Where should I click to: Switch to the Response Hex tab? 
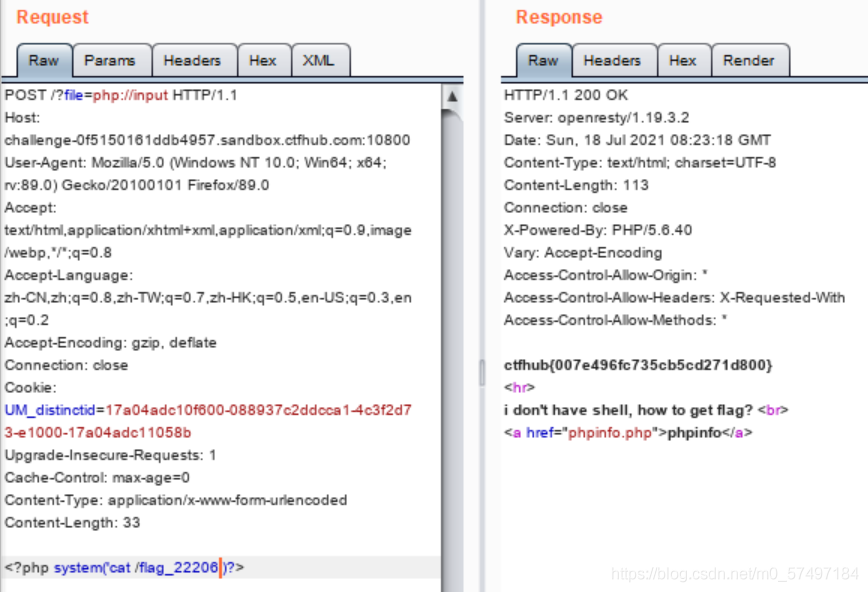[x=684, y=60]
